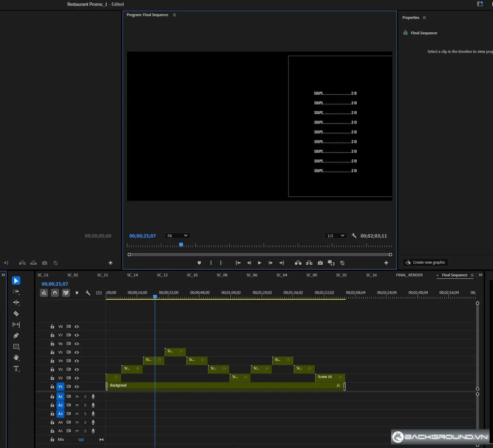Click Create new graphic button
This screenshot has width=493, height=448.
425,262
